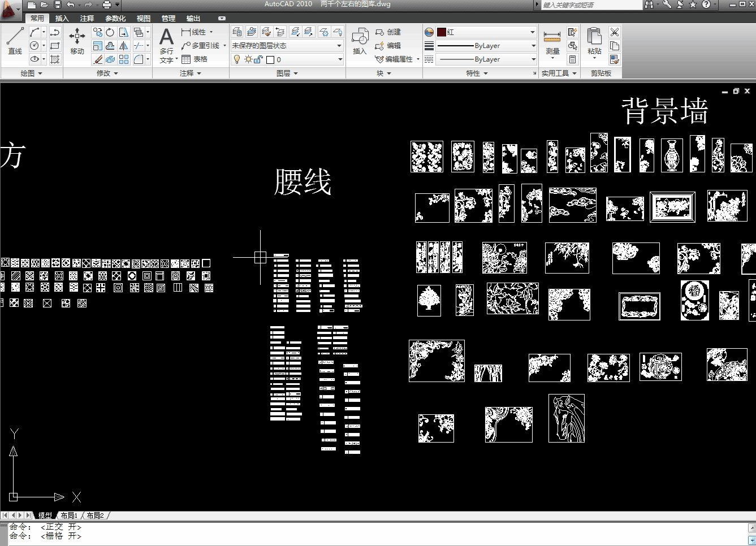This screenshot has height=546, width=756.
Task: Select the Rotate tool in 修改 panel
Action: [x=110, y=32]
